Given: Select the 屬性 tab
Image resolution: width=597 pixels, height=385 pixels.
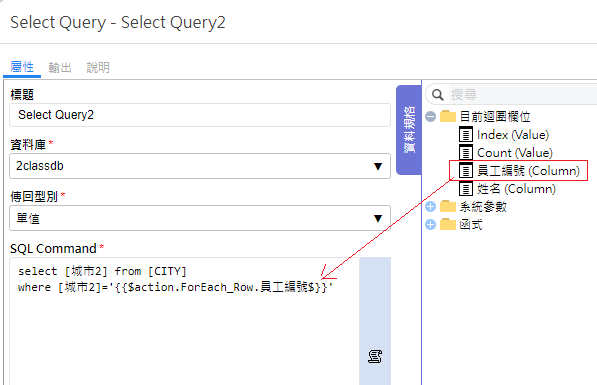Looking at the screenshot, I should click(22, 67).
